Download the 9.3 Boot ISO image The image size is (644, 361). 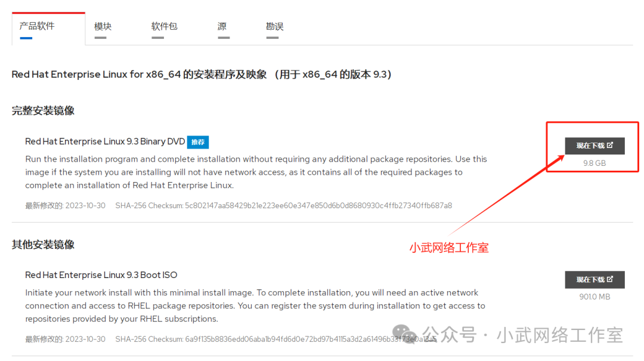pos(595,280)
